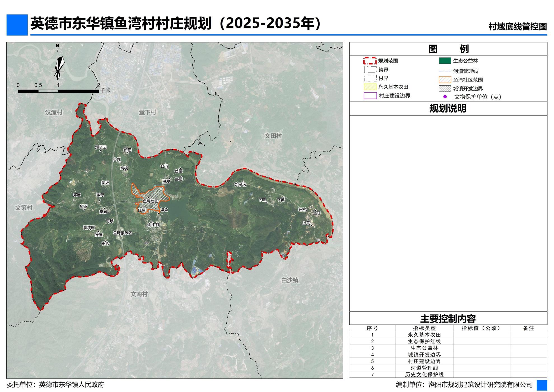Click the 永久基本农田 row in table
Image resolution: width=554 pixels, height=392 pixels.
pos(424,335)
